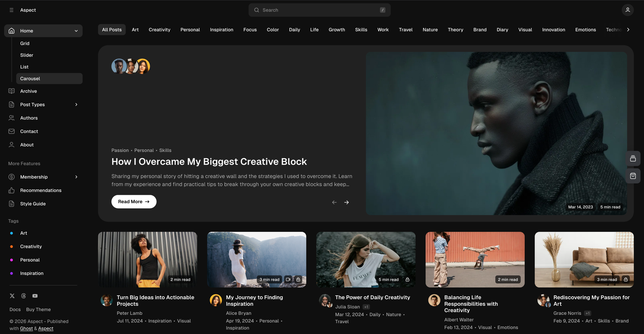This screenshot has height=334, width=644.
Task: Click the Contact envelope icon
Action: 12,131
